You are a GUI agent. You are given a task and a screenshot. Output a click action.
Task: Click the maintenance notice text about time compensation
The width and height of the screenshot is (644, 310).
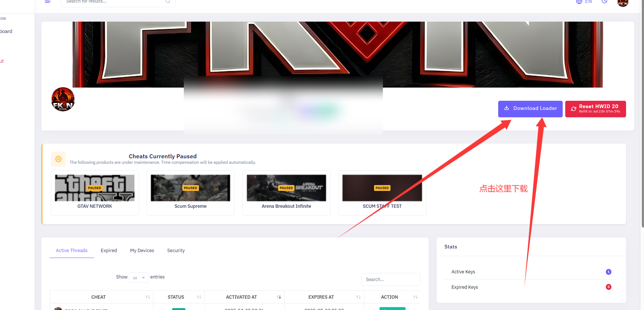[x=163, y=162]
